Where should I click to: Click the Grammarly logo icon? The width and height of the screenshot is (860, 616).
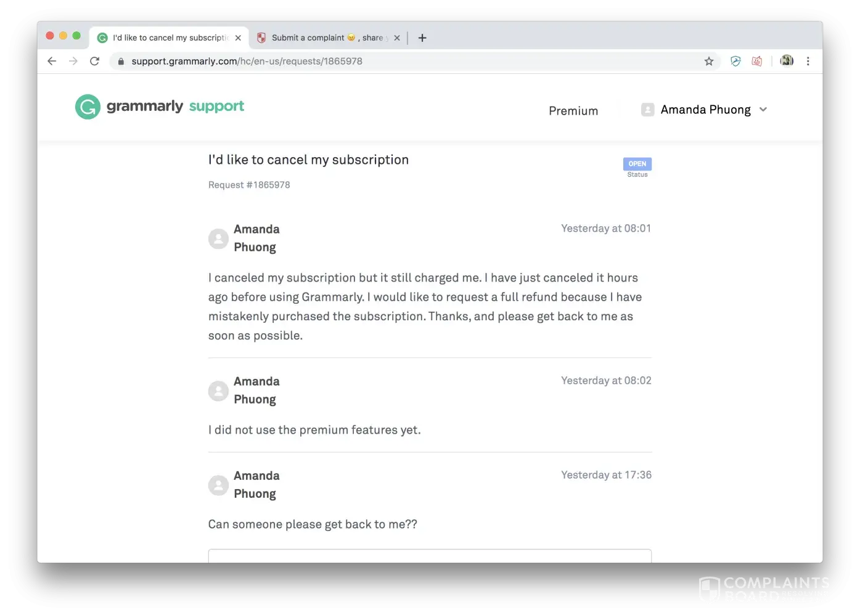pyautogui.click(x=88, y=107)
